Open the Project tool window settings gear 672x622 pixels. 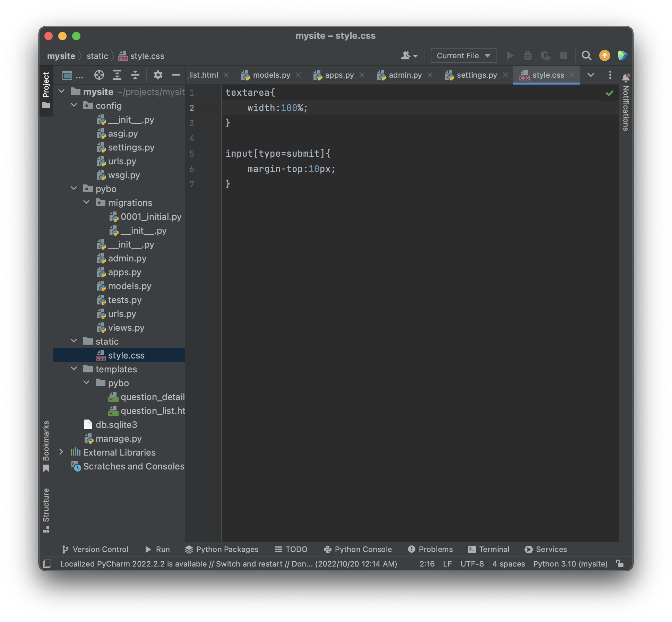tap(158, 75)
